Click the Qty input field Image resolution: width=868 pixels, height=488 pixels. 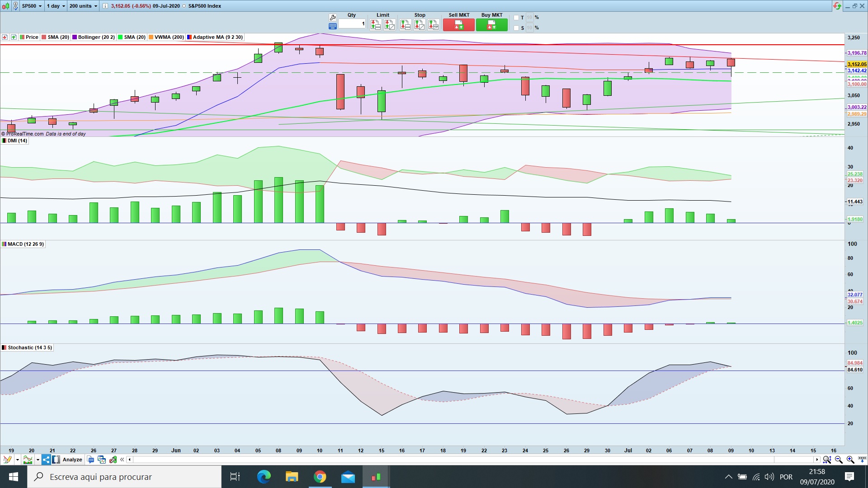(x=352, y=23)
